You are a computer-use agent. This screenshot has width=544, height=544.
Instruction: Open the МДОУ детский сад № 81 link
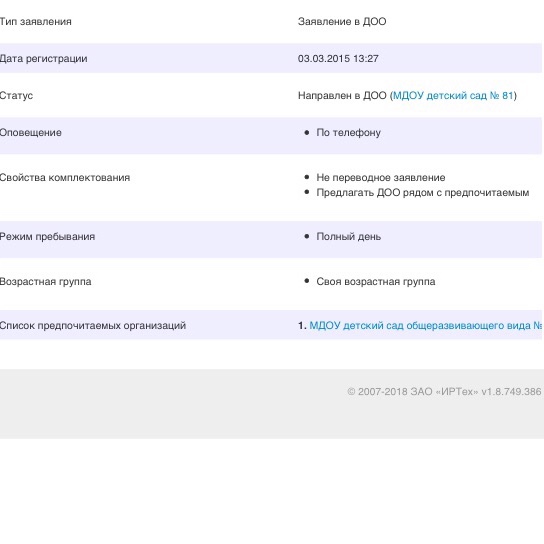point(453,95)
